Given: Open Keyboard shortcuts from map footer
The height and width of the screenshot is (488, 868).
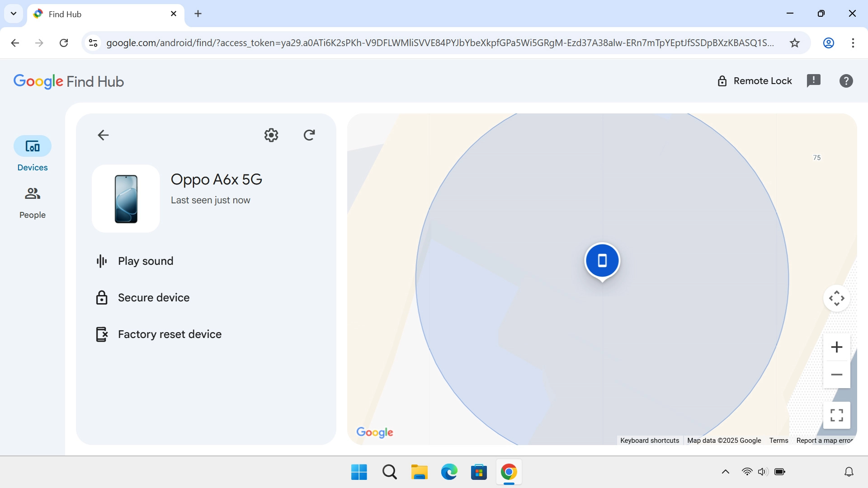Looking at the screenshot, I should 650,440.
